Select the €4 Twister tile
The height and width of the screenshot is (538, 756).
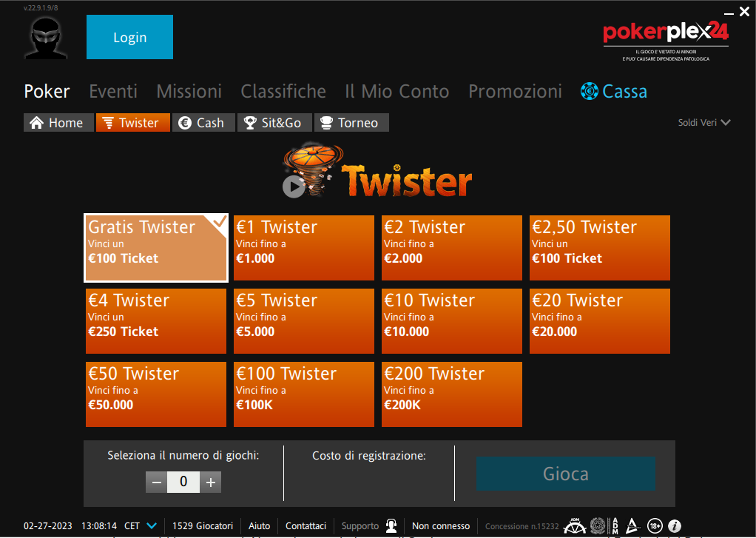click(156, 321)
